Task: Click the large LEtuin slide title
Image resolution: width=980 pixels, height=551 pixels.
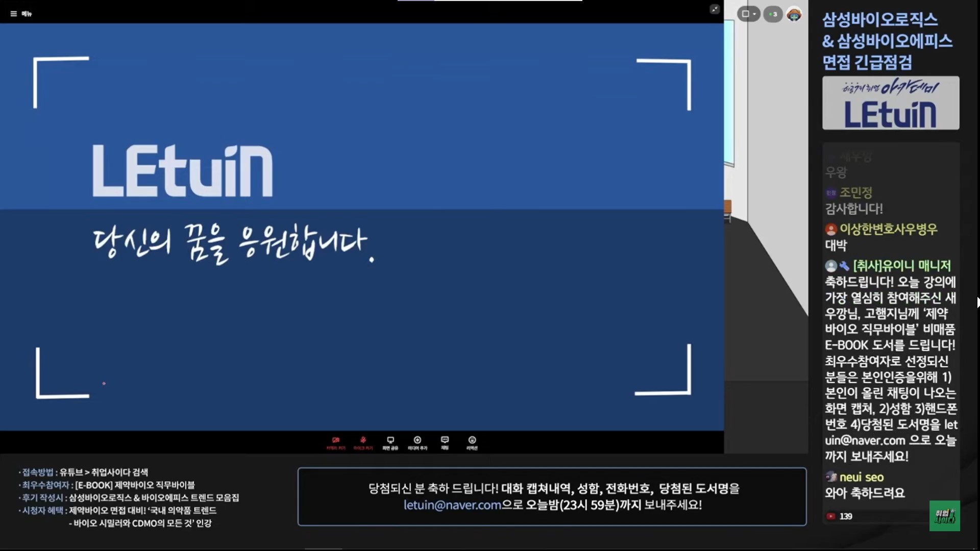Action: coord(182,171)
